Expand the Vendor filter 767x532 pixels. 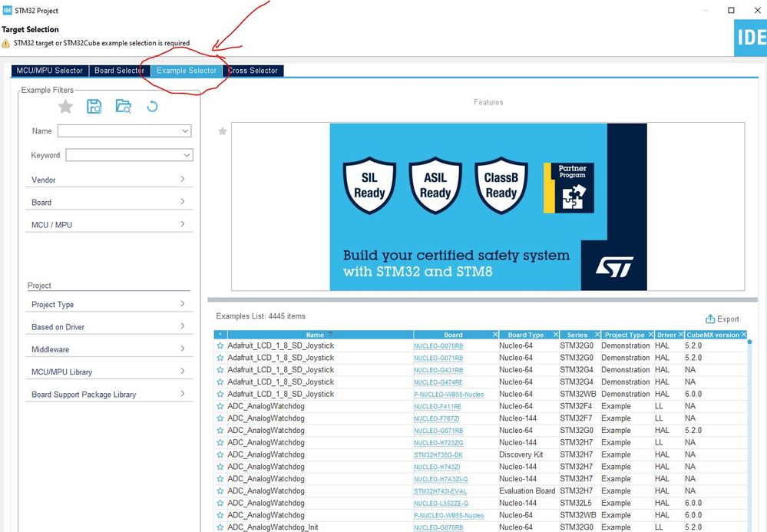(109, 180)
